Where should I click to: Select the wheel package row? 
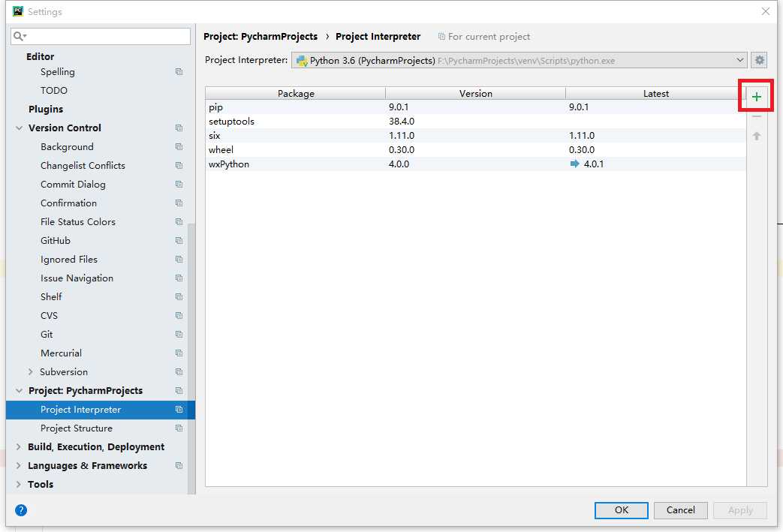click(475, 150)
